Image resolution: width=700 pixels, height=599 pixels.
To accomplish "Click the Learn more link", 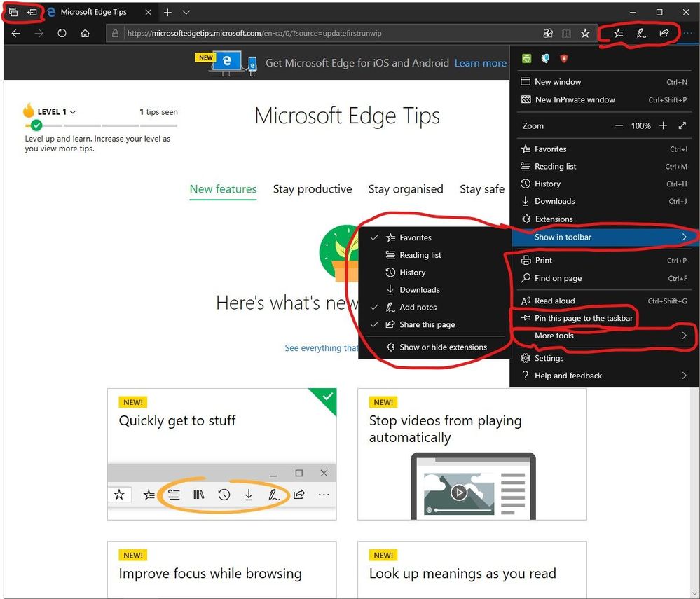I will 481,63.
